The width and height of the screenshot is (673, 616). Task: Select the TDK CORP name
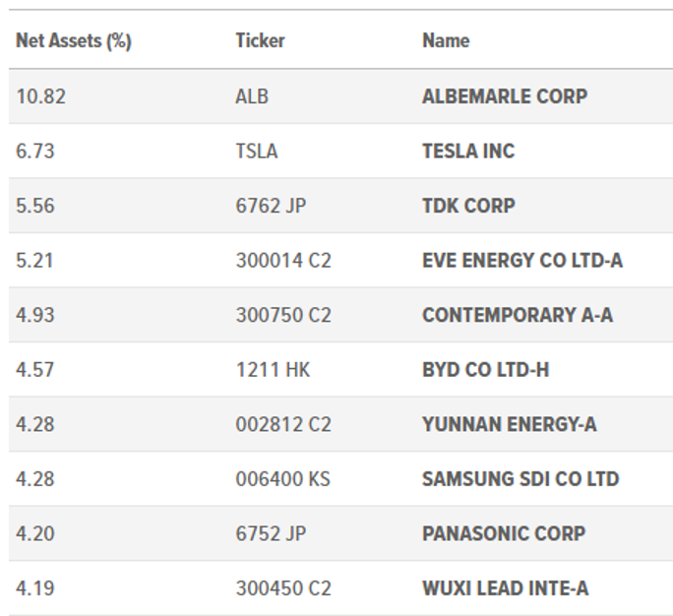pyautogui.click(x=468, y=207)
